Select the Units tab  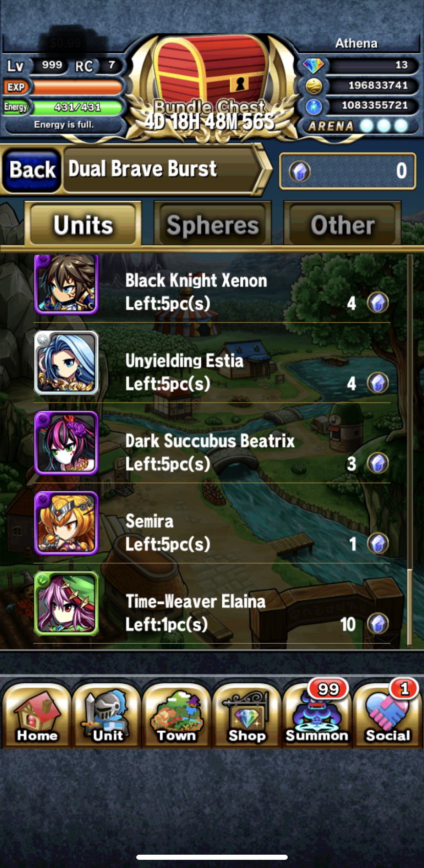pos(83,224)
